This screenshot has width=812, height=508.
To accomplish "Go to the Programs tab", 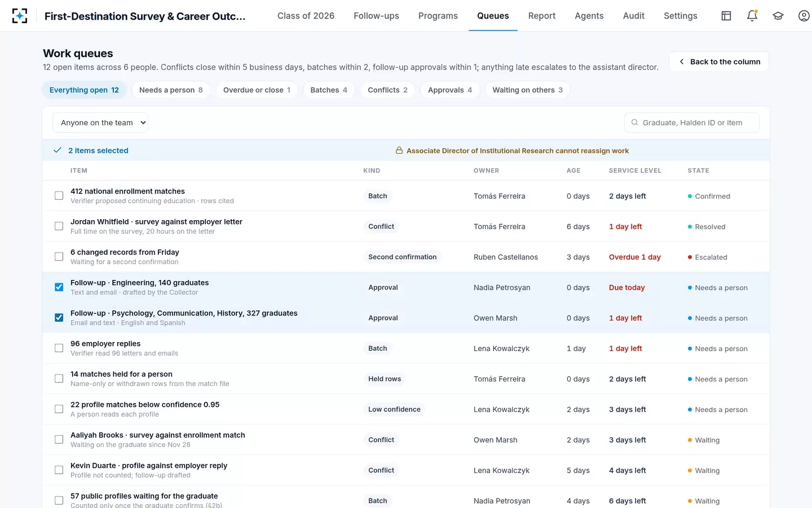I will [438, 16].
